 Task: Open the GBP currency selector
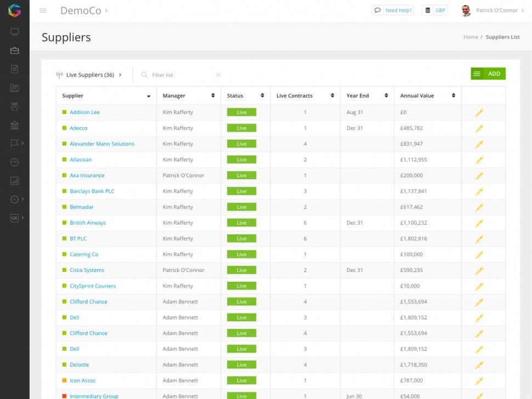point(434,10)
